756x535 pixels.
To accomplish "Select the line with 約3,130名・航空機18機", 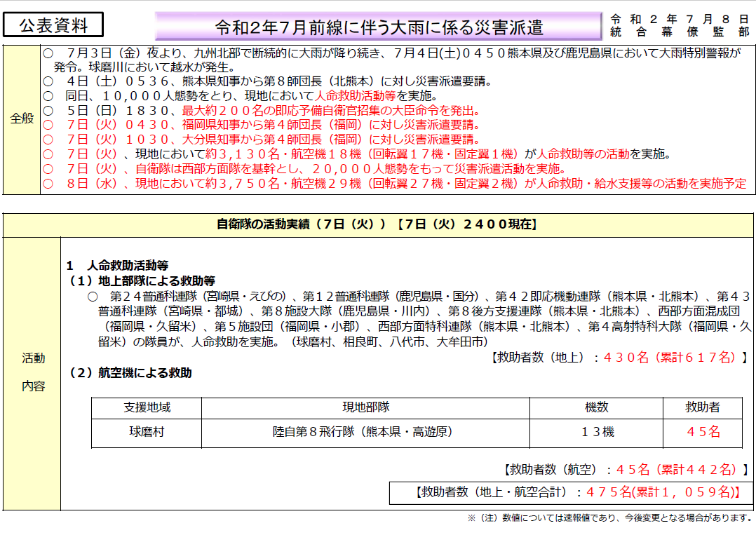I will pyautogui.click(x=357, y=154).
